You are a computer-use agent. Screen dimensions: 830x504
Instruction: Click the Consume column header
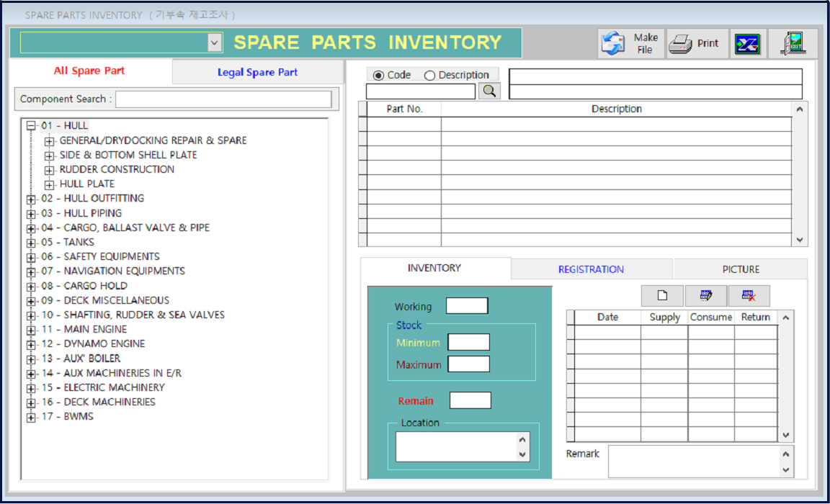[711, 318]
